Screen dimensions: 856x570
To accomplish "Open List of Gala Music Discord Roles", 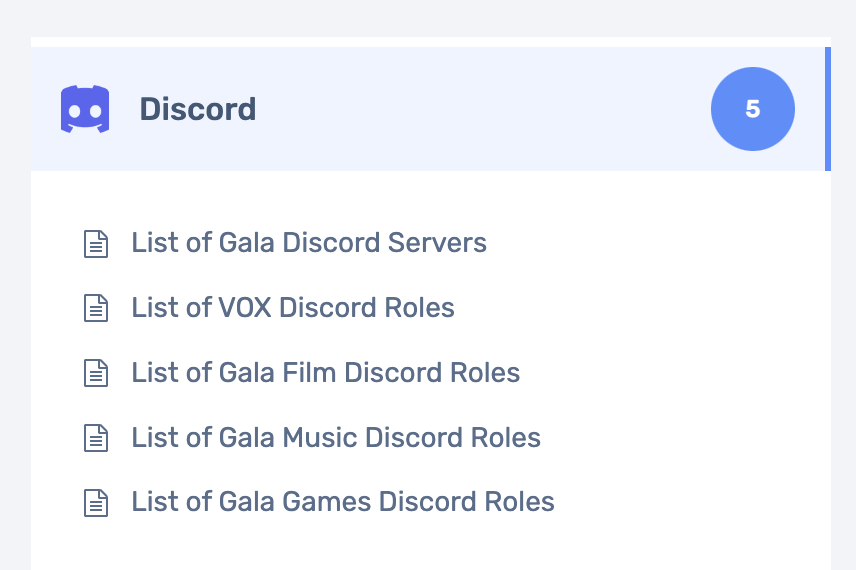I will tap(336, 437).
